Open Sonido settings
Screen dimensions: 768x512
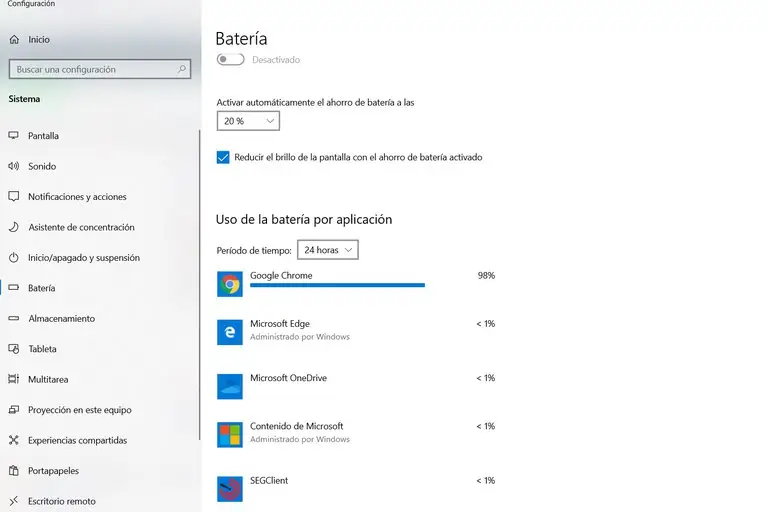click(42, 166)
